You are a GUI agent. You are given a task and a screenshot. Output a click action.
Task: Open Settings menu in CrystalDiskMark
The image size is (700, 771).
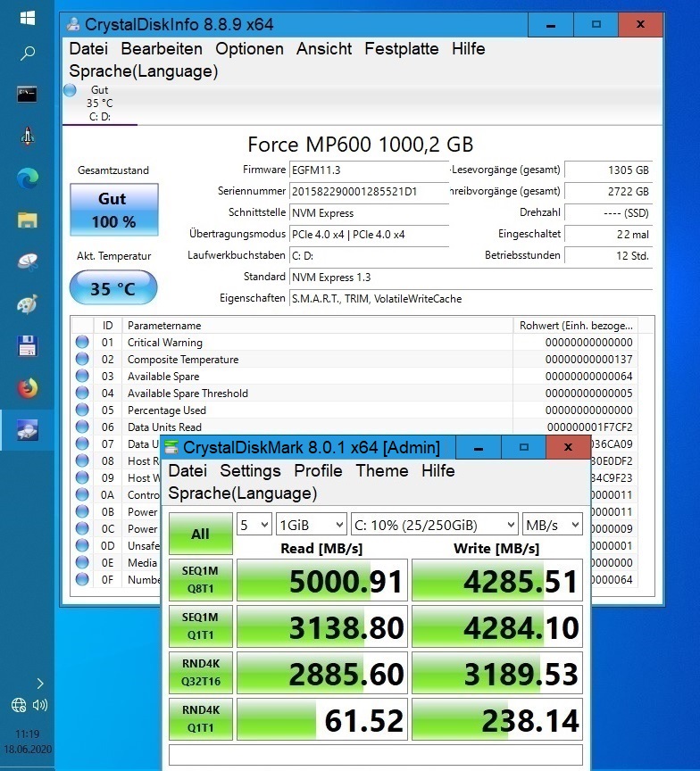click(x=250, y=470)
